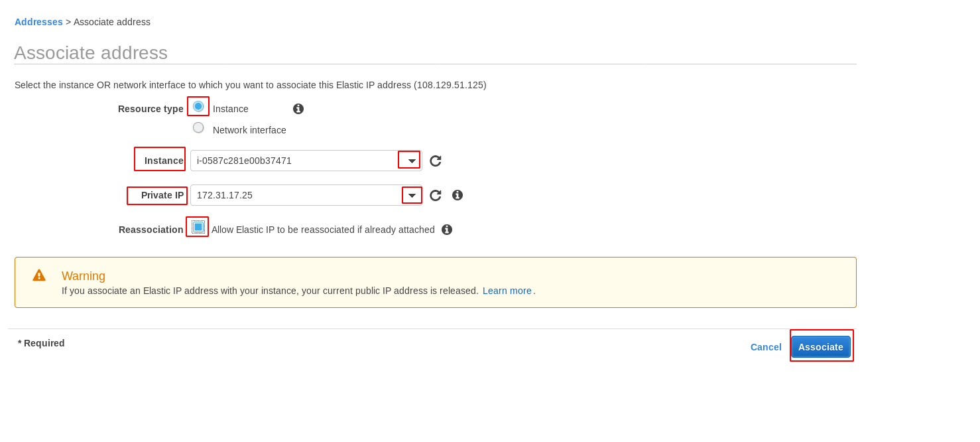Choose the Network interface radio button

198,127
